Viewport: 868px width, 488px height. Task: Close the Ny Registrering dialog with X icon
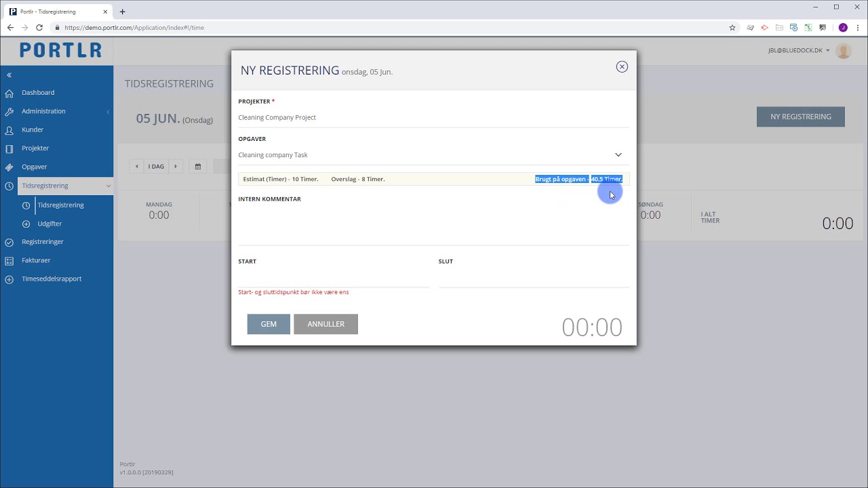[622, 66]
